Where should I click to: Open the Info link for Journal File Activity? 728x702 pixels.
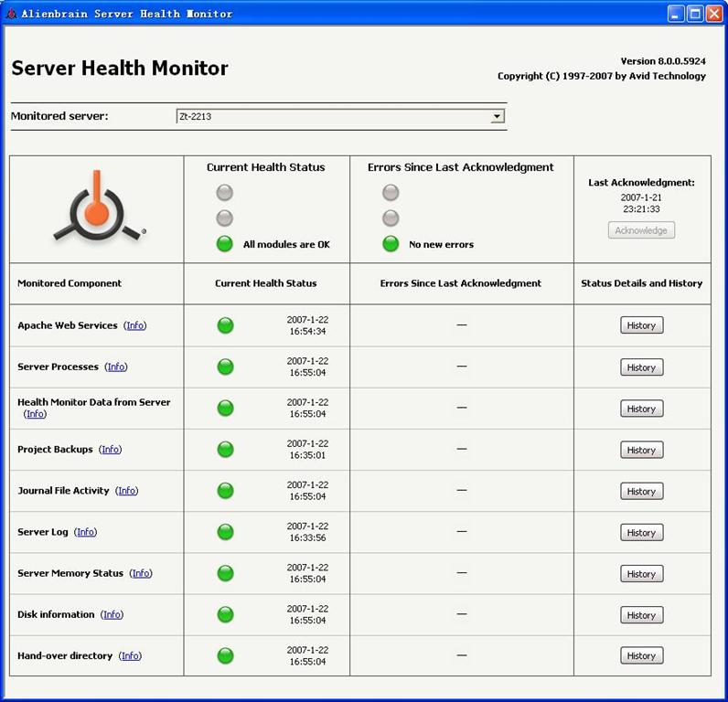pyautogui.click(x=127, y=491)
